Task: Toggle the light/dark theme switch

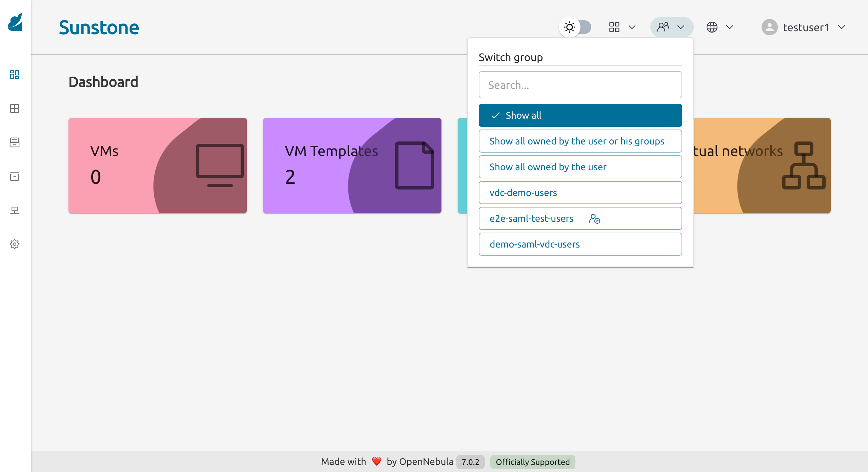Action: tap(576, 27)
